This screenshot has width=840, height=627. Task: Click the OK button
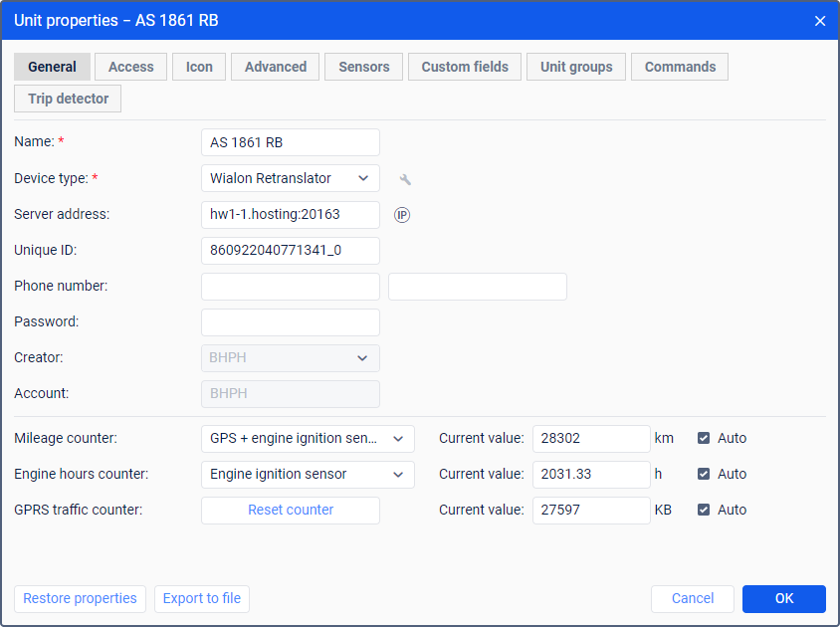(784, 598)
